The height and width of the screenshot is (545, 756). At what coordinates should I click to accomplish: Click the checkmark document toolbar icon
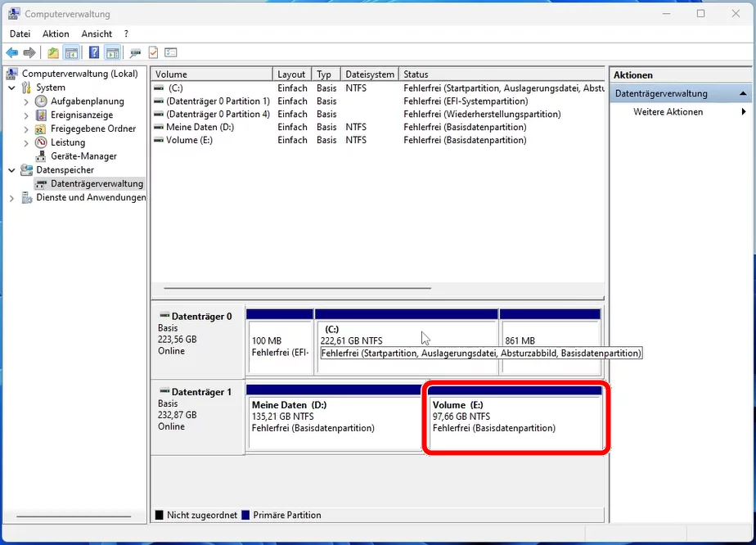coord(153,52)
